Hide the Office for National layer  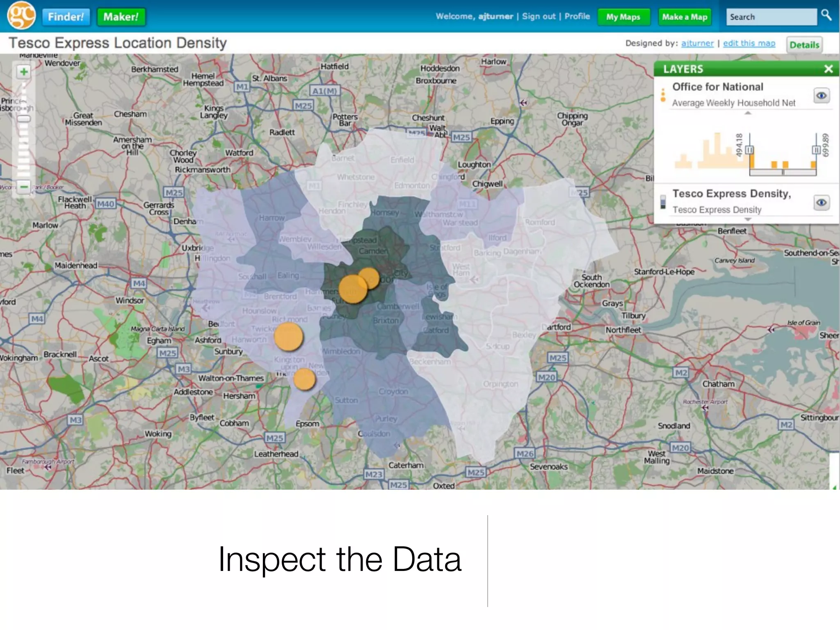pos(821,96)
